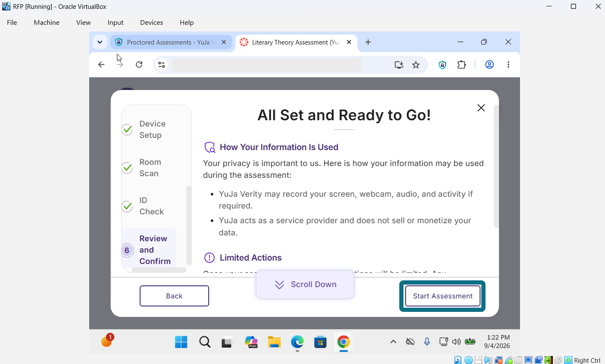Click the VirtualBox display status icon

coord(529,360)
